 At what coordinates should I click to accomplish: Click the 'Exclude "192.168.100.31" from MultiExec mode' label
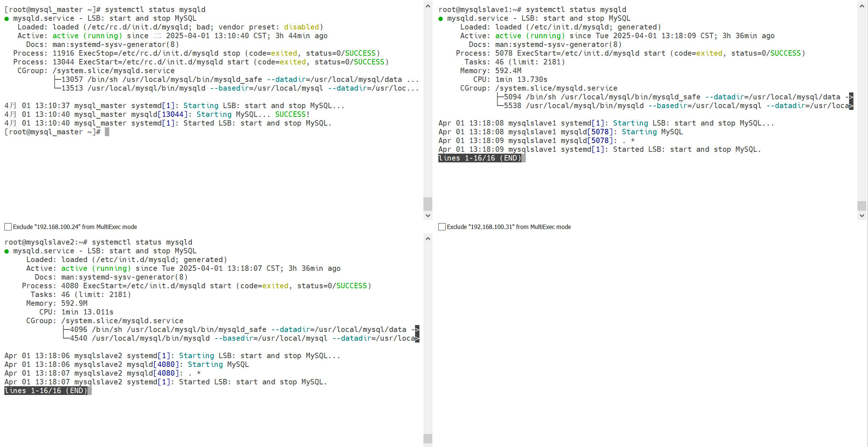click(509, 227)
